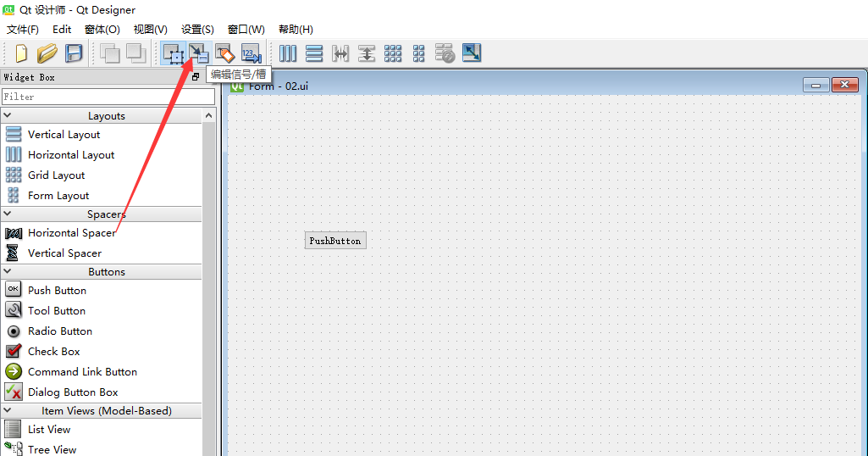Minimize the Form - 02.ui window
The image size is (868, 456).
tap(816, 85)
